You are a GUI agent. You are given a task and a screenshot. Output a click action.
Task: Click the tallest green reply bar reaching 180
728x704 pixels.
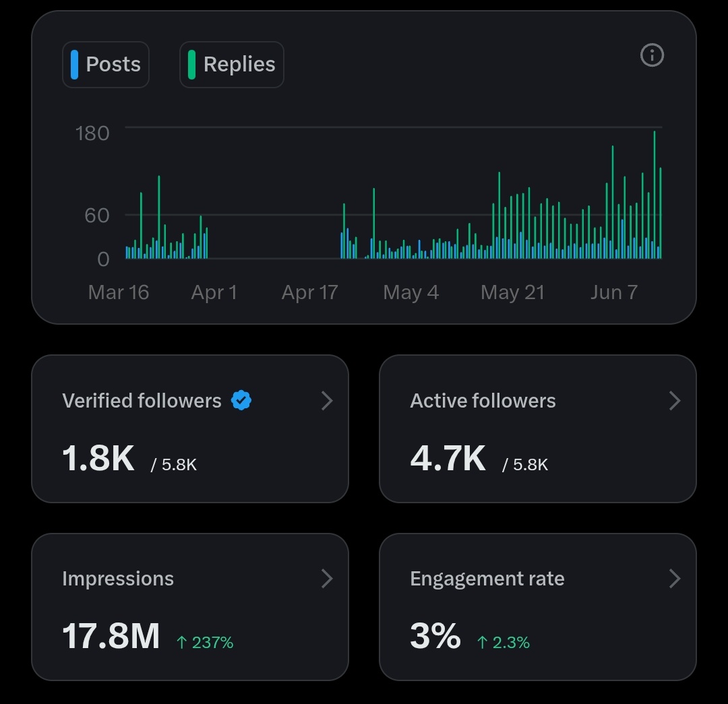tap(654, 195)
